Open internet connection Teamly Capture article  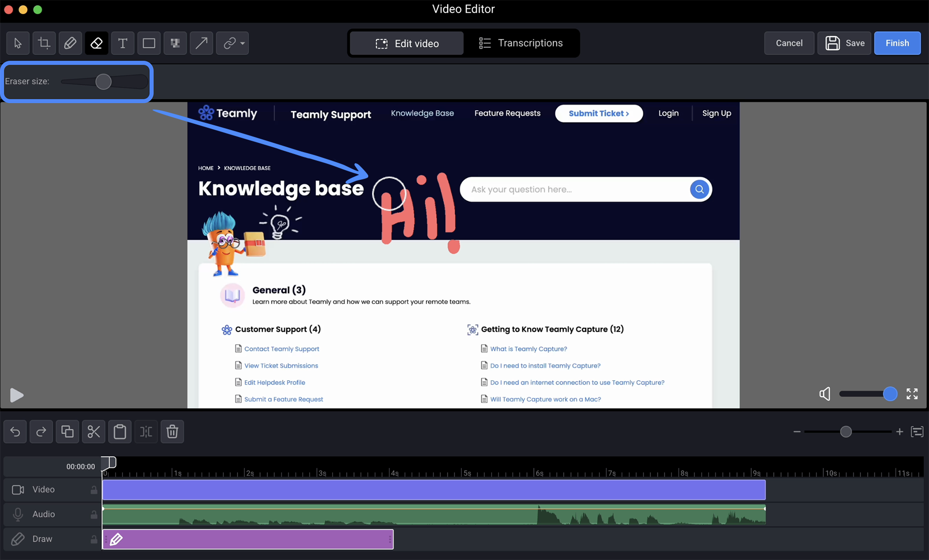(577, 383)
